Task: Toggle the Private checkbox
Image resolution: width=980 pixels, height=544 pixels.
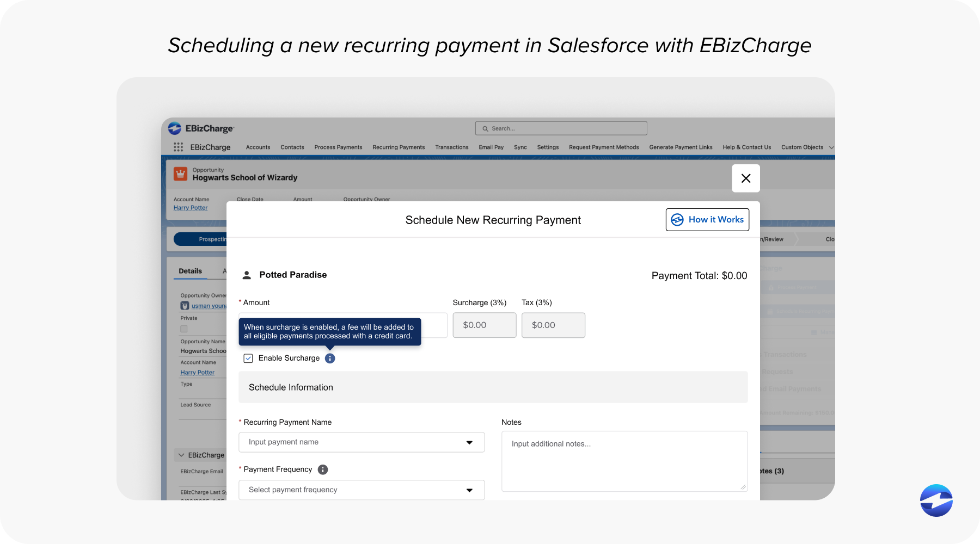Action: point(184,329)
